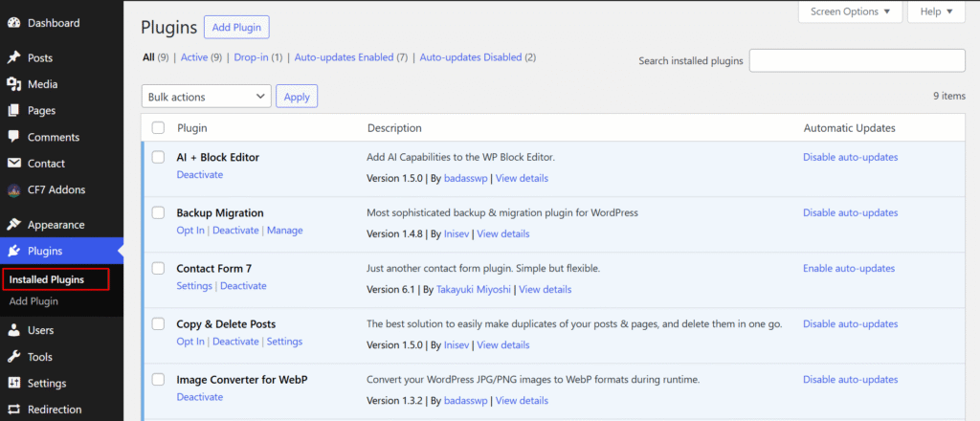This screenshot has height=421, width=980.
Task: Open Takayuki Miyoshi author link
Action: (473, 290)
